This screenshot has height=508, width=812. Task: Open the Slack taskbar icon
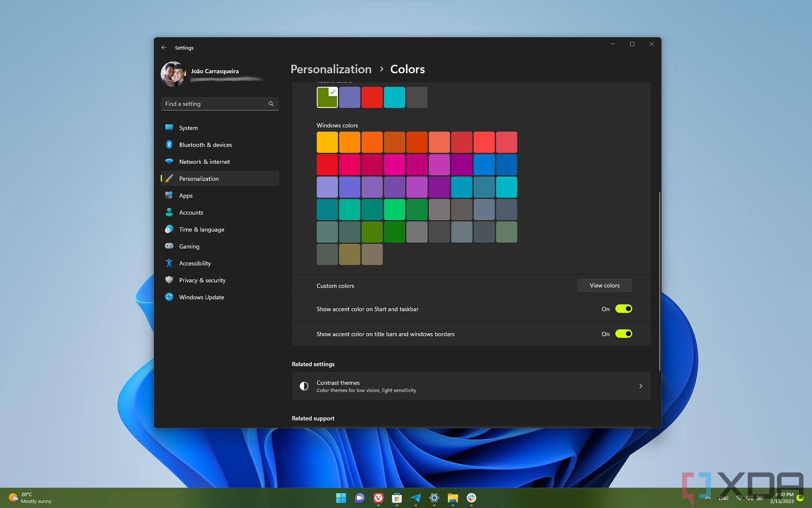pos(472,498)
